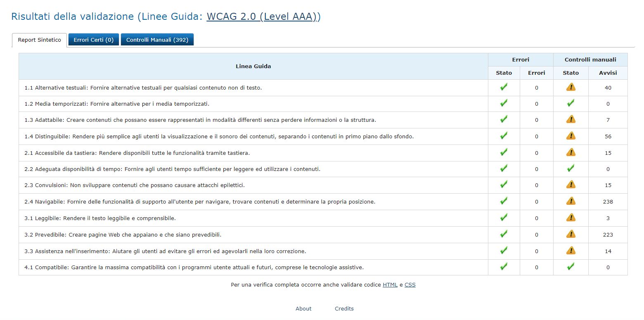Click manual-check green check for 4.1 Compatibile
Screen dimensions: 644x320
(571, 267)
